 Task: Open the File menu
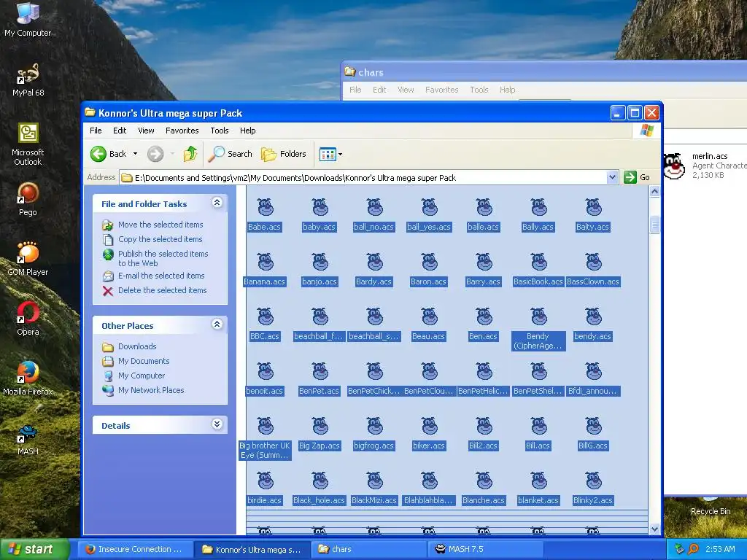click(x=96, y=131)
